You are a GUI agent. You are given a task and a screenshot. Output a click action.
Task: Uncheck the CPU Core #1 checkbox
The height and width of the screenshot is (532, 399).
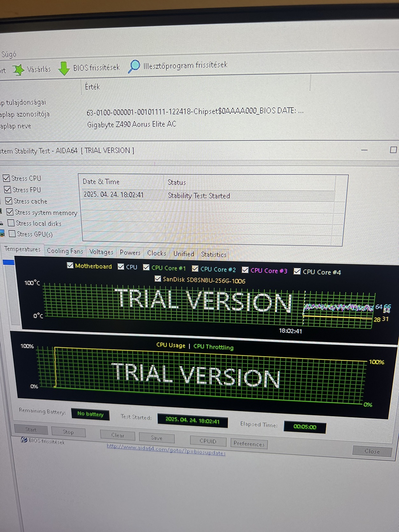tap(146, 267)
